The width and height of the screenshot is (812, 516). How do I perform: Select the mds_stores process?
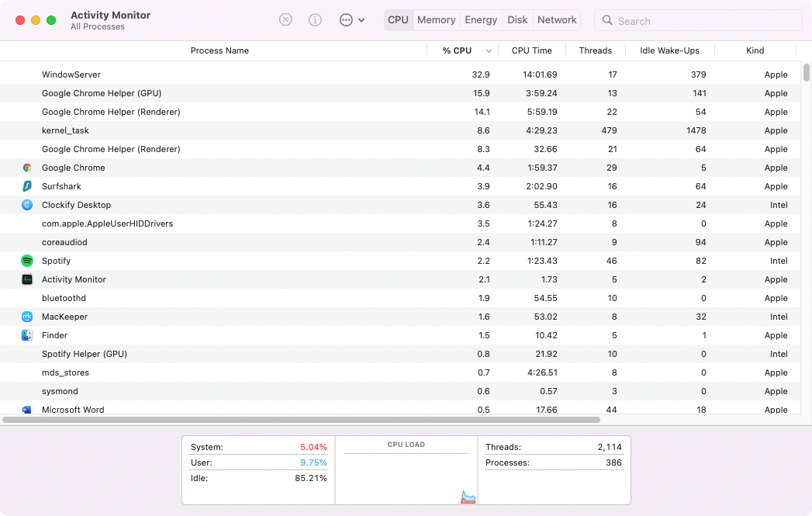[400, 372]
